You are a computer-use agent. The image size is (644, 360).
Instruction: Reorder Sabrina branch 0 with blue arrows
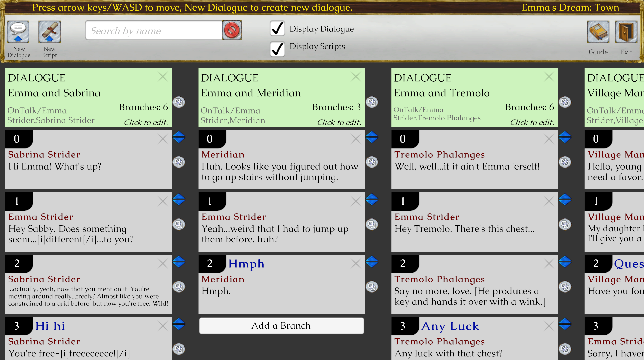tap(179, 137)
